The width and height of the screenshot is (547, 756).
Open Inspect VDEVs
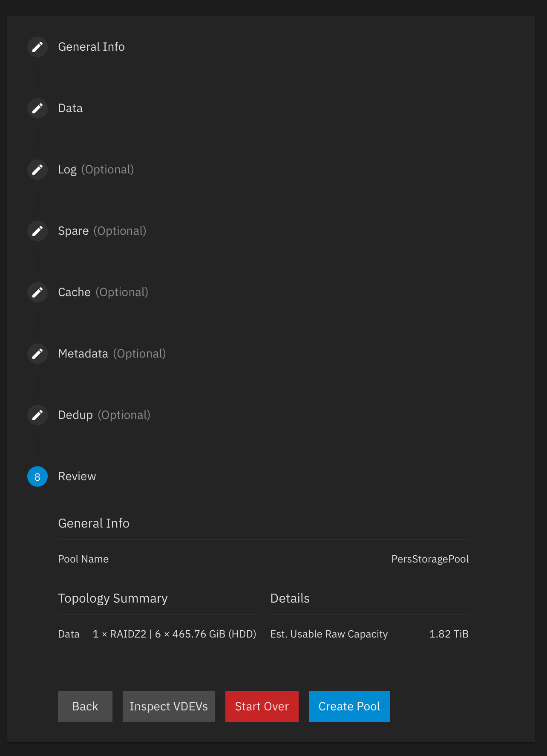(x=169, y=707)
